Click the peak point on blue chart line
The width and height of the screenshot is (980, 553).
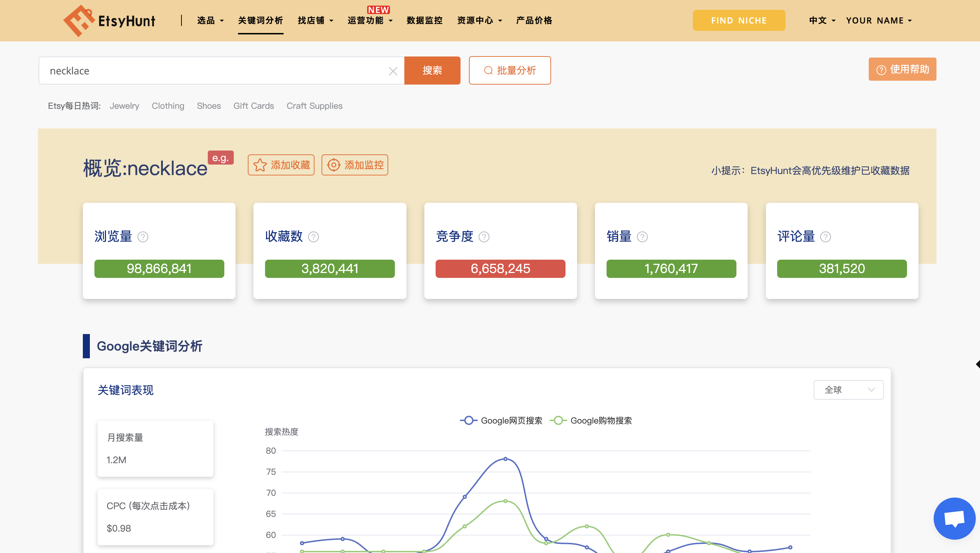(x=505, y=459)
